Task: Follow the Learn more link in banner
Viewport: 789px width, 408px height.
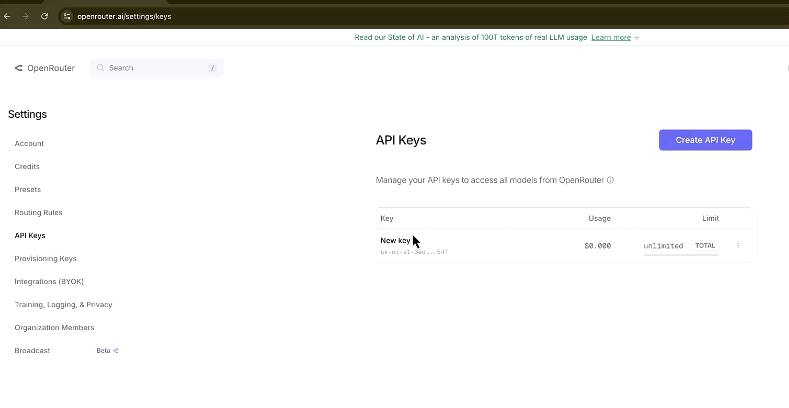Action: click(611, 37)
